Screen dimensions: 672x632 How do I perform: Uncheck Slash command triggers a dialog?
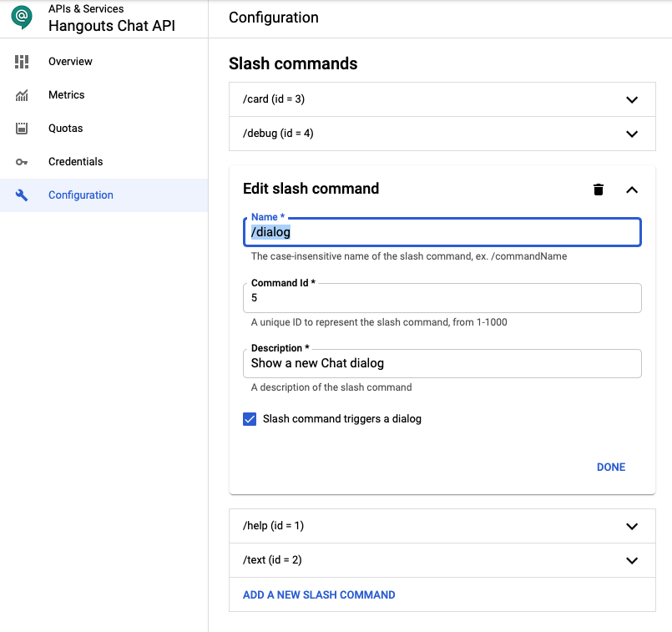pos(250,419)
